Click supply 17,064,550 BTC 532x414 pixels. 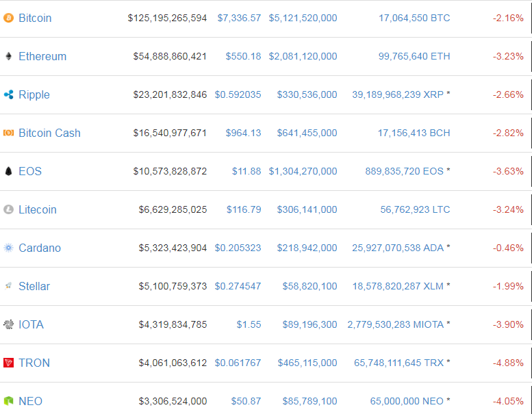[414, 18]
